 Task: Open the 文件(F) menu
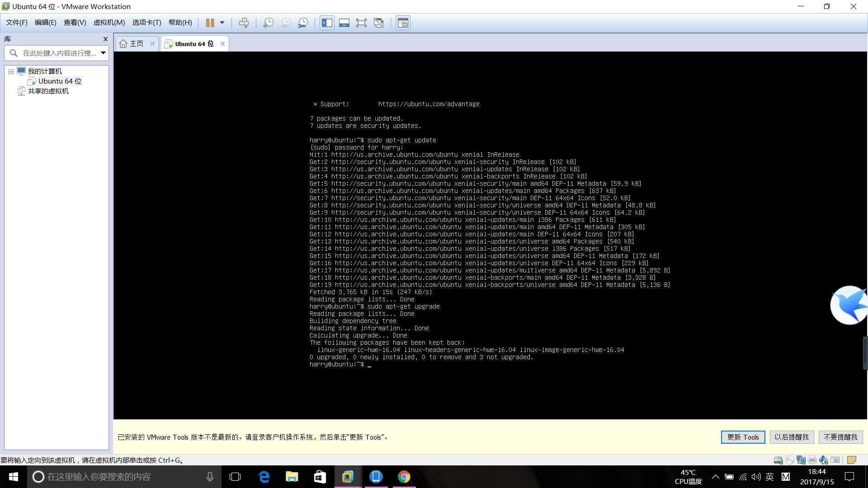coord(16,23)
